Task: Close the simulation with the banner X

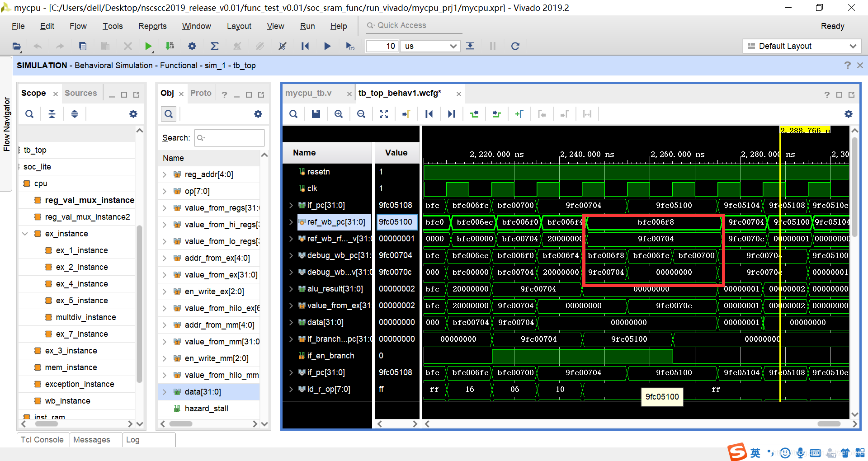Action: [860, 66]
